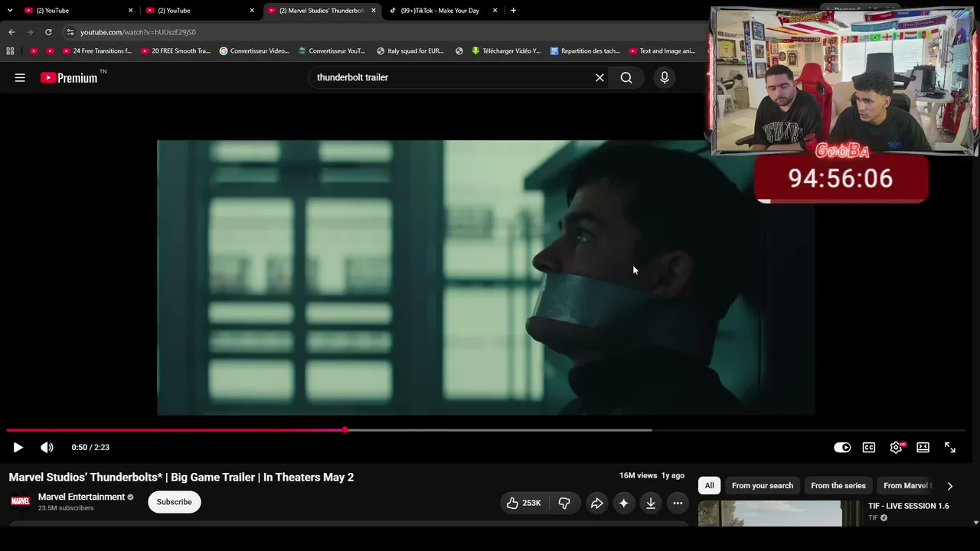Show more filter chips with the right arrow
Viewport: 980px width, 551px height.
pos(950,486)
